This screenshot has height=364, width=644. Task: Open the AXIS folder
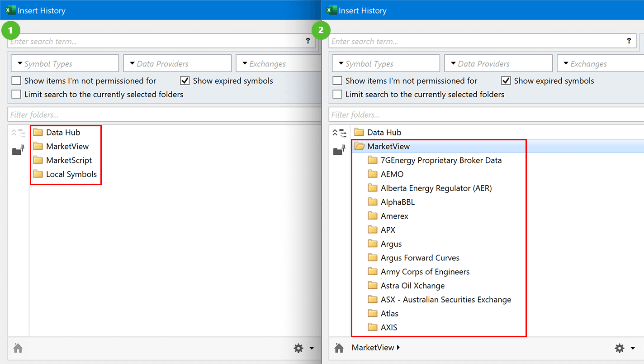[383, 328]
